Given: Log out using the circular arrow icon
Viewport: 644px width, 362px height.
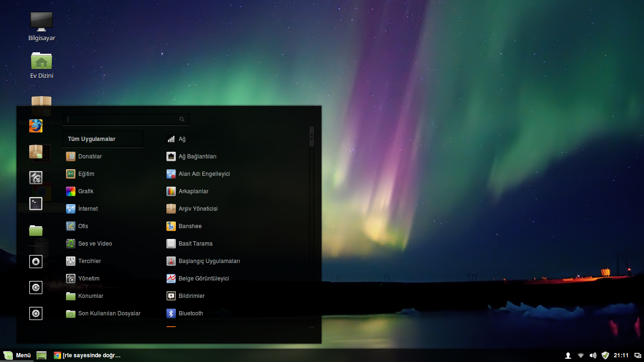Looking at the screenshot, I should click(36, 287).
